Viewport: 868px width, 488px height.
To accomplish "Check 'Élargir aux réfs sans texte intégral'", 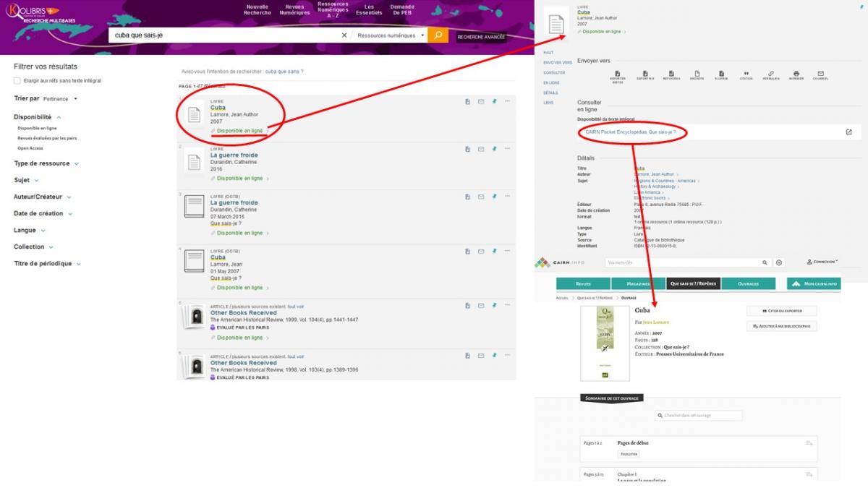I will 17,81.
